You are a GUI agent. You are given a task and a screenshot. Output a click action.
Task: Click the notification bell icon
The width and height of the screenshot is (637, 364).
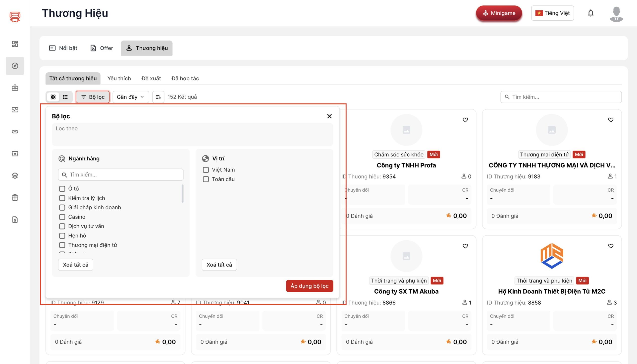click(x=590, y=13)
